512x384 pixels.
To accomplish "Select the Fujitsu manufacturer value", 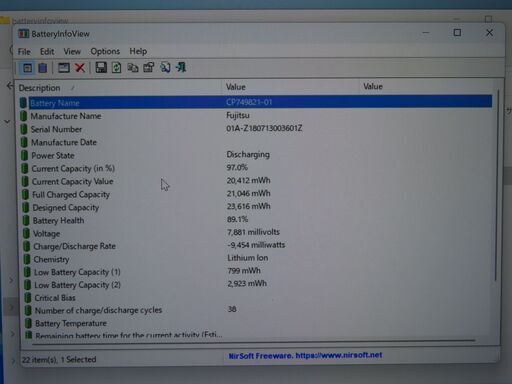I will click(x=238, y=115).
